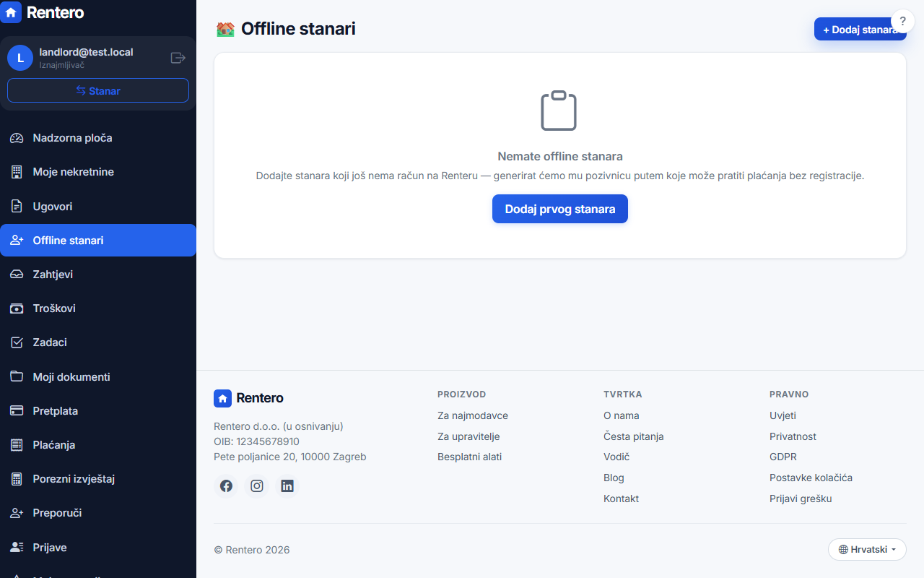924x578 pixels.
Task: Go to Troškovi section
Action: [x=98, y=309]
